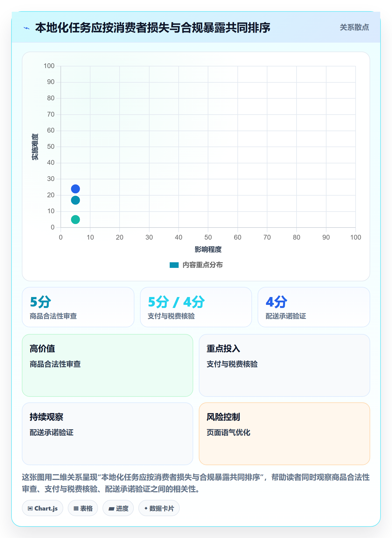
Task: Open the 风险控制 quadrant card
Action: coord(284,434)
